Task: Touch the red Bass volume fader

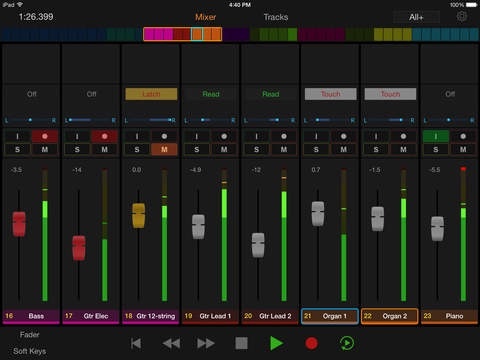Action: coord(19,224)
